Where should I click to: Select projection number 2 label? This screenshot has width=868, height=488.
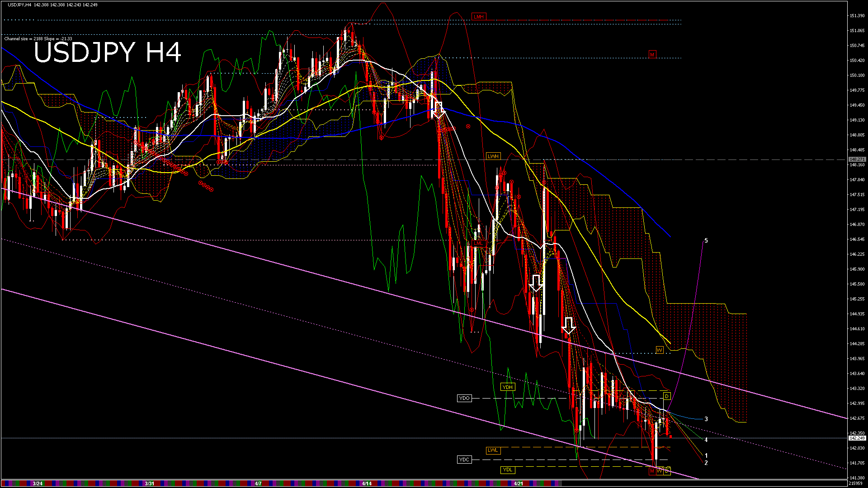[706, 463]
